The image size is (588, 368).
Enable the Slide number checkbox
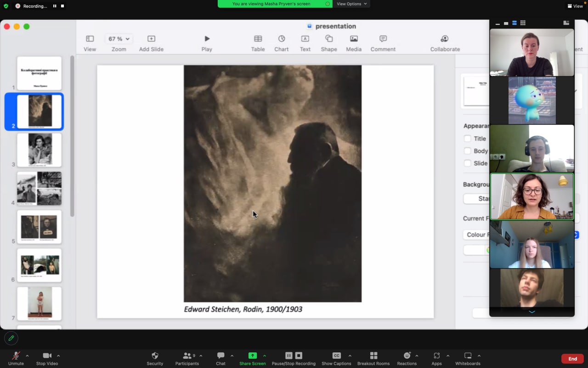[468, 163]
